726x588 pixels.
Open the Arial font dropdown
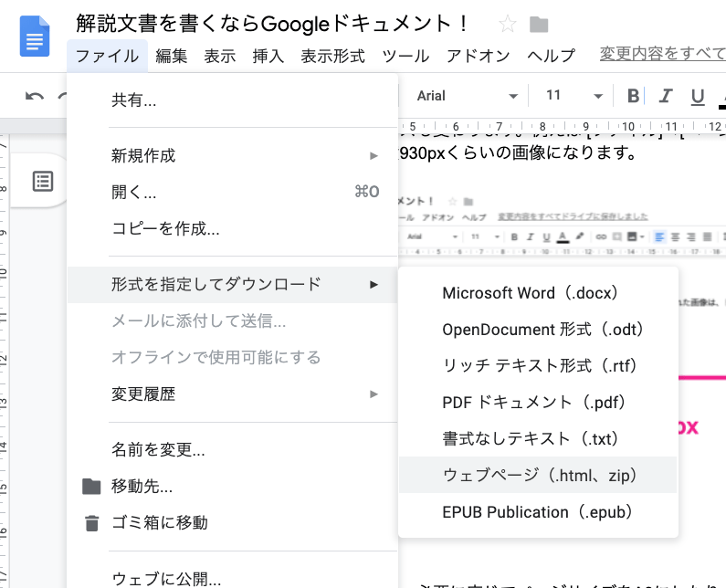click(x=468, y=96)
